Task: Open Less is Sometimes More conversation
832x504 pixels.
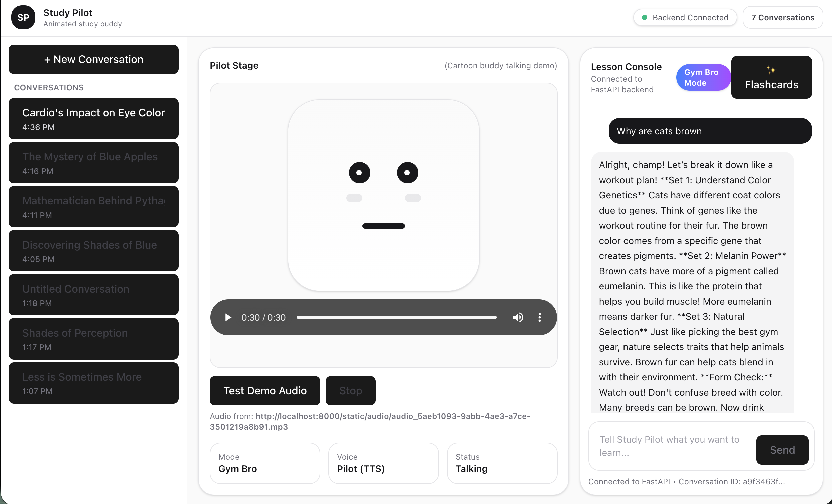Action: tap(93, 383)
